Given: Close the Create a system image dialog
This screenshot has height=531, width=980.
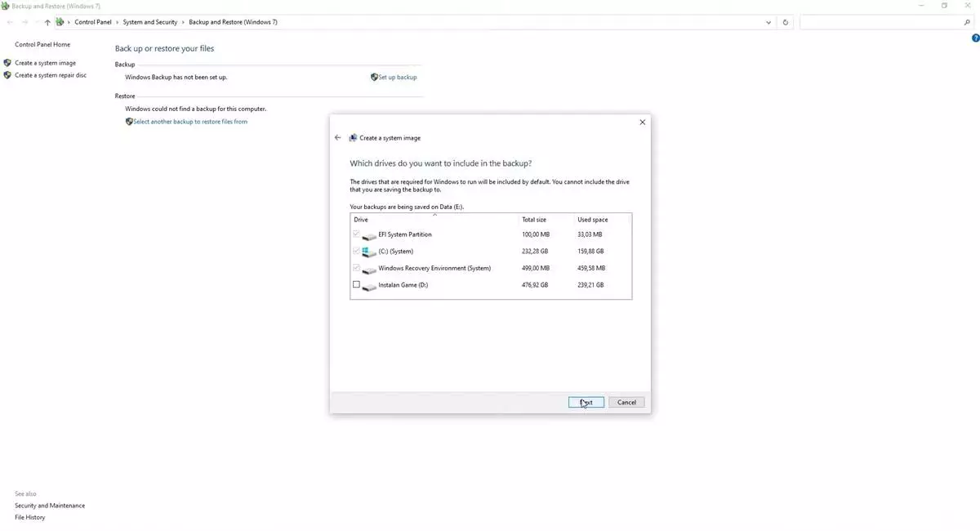Looking at the screenshot, I should (x=642, y=123).
